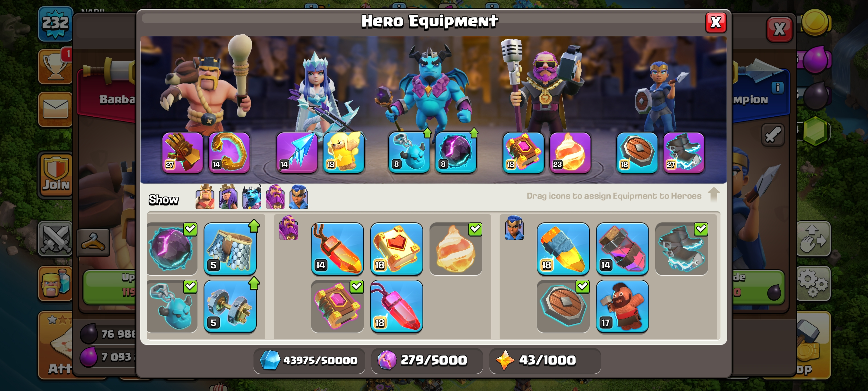This screenshot has height=391, width=868.
Task: Select the check-marked Henchmen Puppet equipment
Action: coord(172,306)
